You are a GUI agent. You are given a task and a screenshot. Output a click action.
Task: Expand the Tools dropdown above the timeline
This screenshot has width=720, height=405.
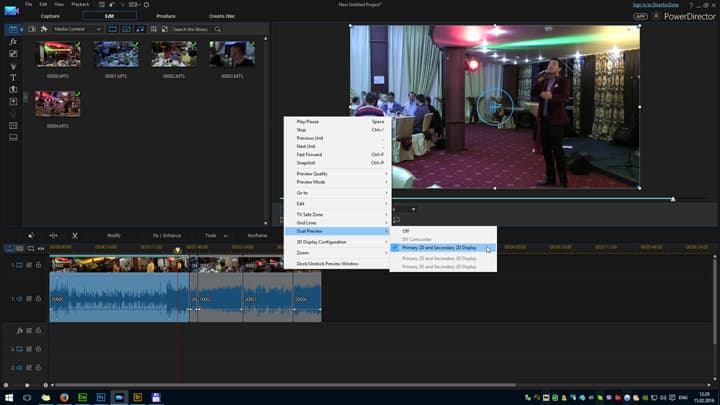click(x=213, y=235)
